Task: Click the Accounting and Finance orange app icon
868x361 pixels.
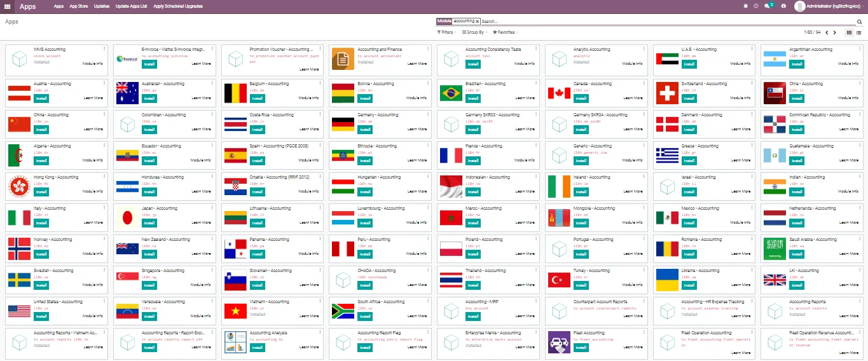Action: coord(343,59)
